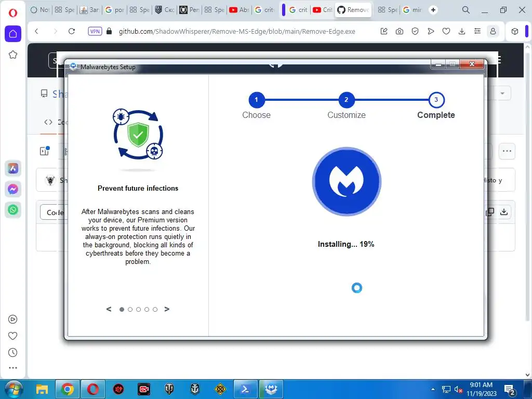Screen dimensions: 532x399
Task: Click step 1 Choose in setup progress
Action: (x=257, y=100)
